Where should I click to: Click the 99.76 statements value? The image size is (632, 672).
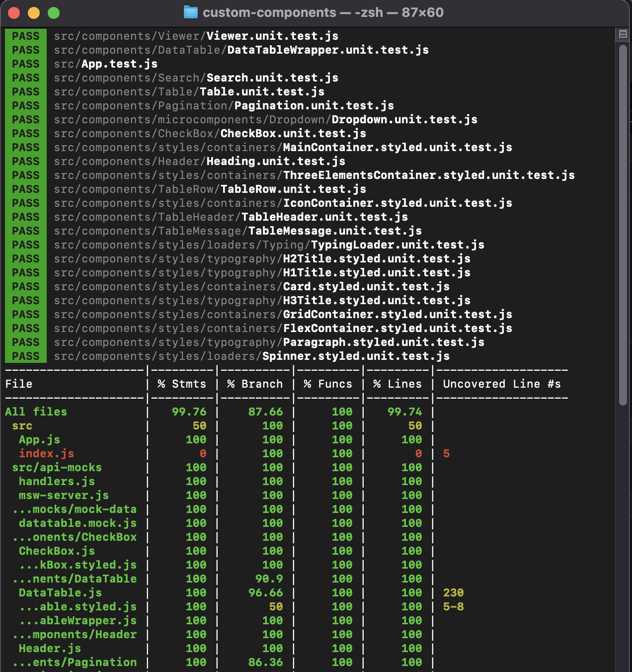pos(189,412)
